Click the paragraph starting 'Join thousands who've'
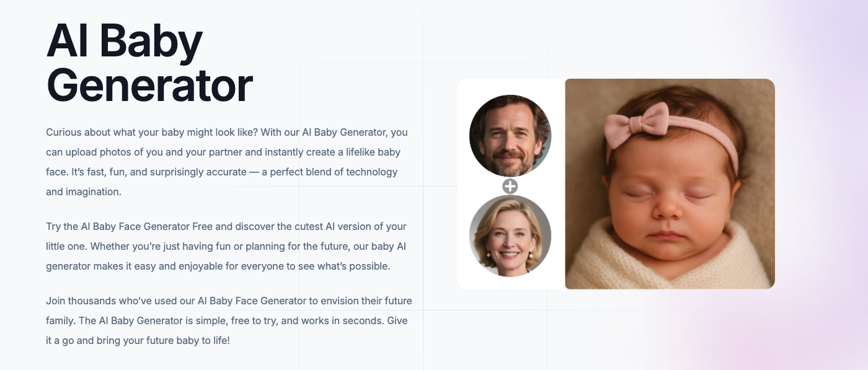The image size is (868, 370). coord(229,320)
